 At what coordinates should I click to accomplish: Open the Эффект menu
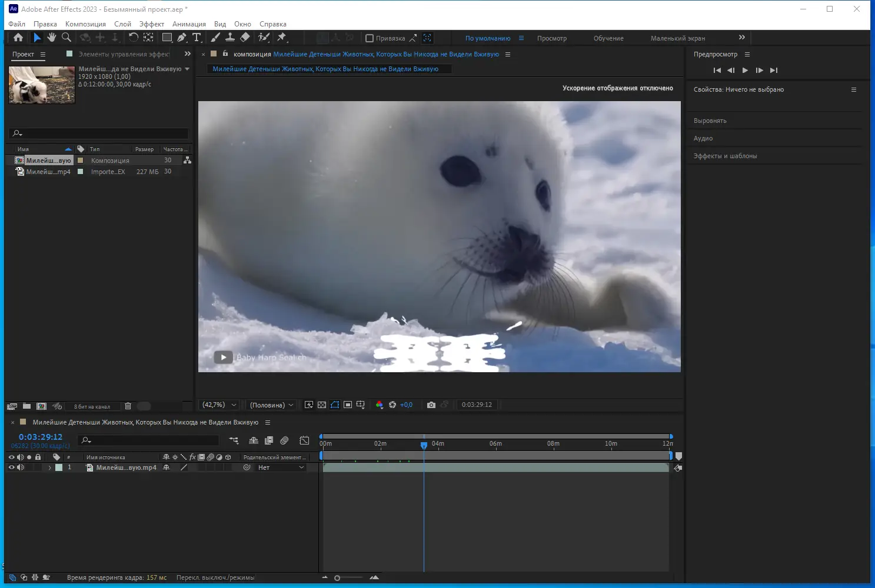tap(151, 24)
